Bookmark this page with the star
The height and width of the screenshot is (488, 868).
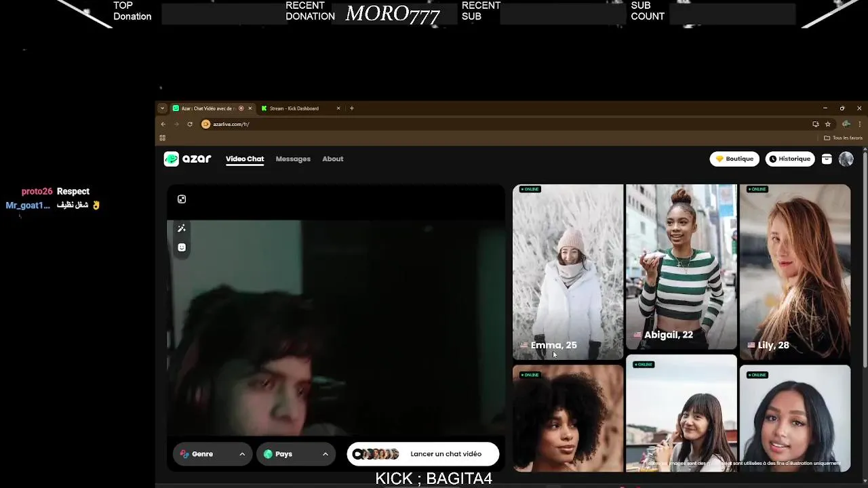pos(828,124)
